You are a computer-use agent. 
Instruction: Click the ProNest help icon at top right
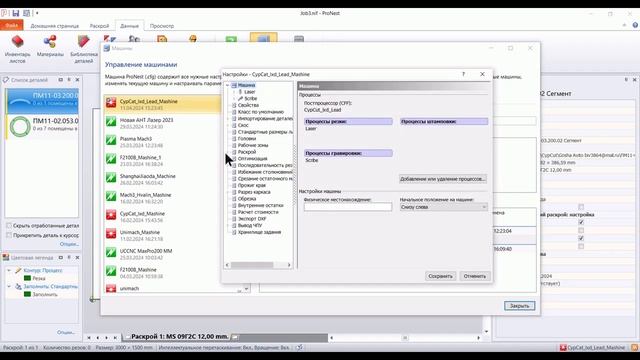(635, 25)
